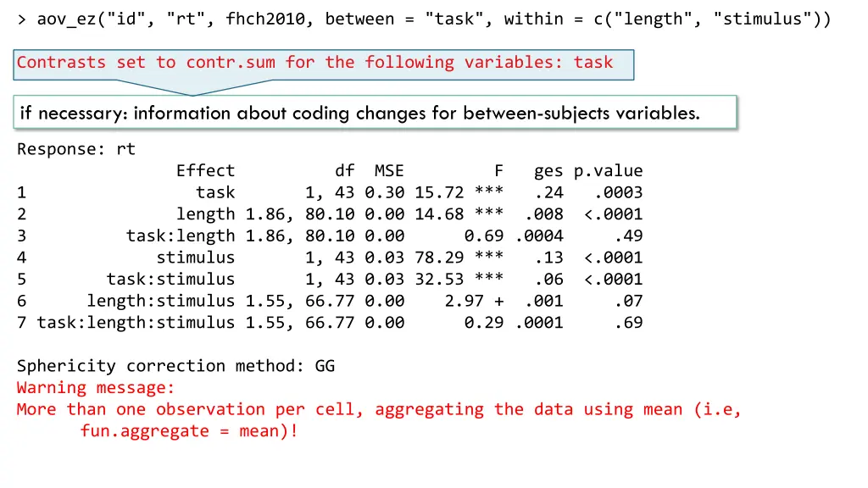Select the 'ges' column header
This screenshot has height=488, width=868.
coord(548,171)
